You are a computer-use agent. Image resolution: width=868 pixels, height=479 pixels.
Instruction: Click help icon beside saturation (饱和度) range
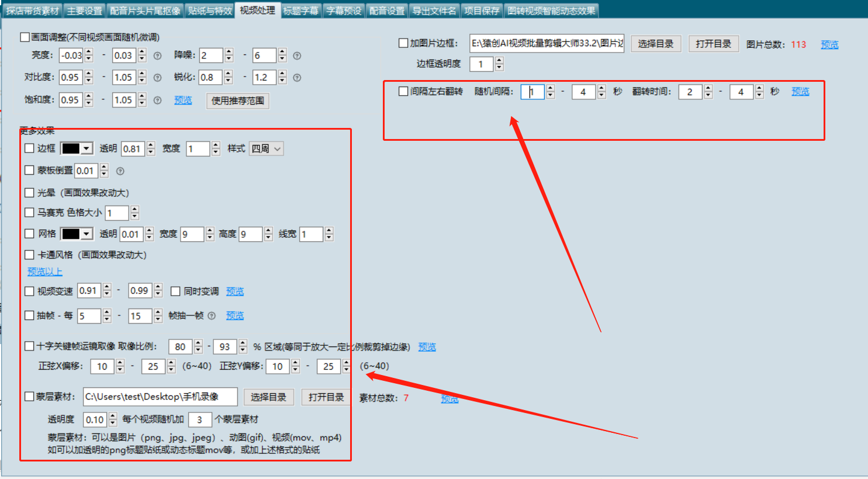click(x=157, y=100)
